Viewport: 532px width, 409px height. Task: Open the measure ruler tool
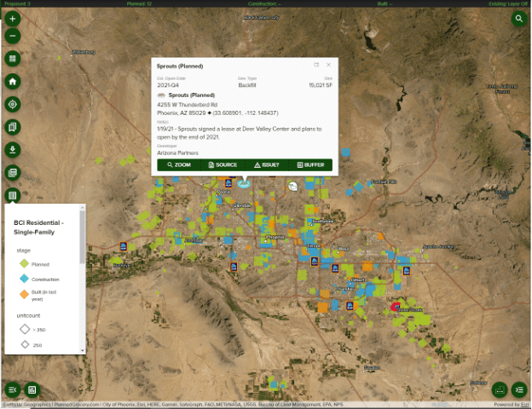point(500,389)
